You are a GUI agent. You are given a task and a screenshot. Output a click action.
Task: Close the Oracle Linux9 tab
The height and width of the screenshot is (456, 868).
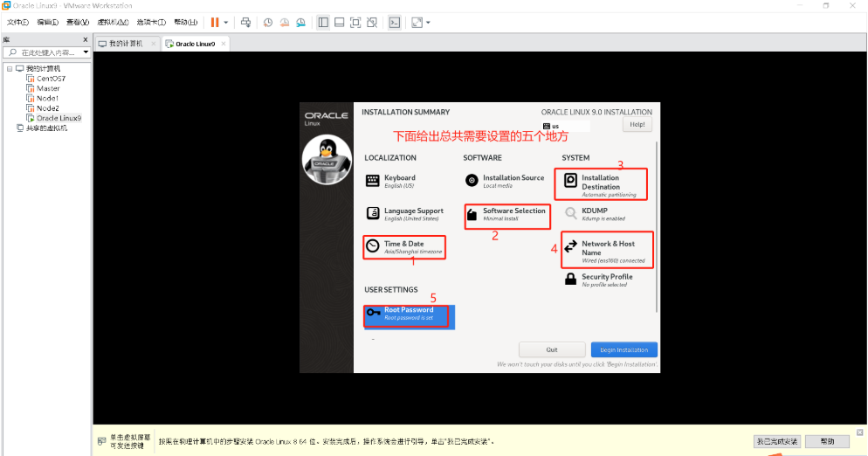point(224,44)
